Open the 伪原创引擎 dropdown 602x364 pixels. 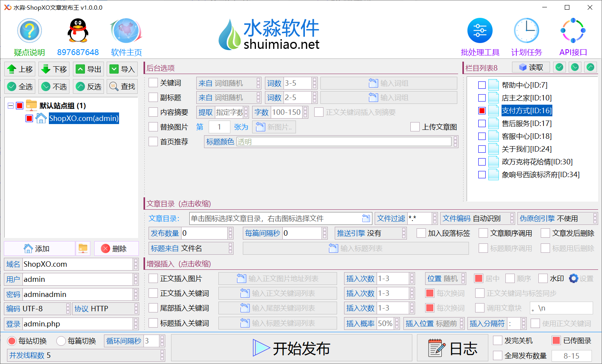tap(557, 218)
